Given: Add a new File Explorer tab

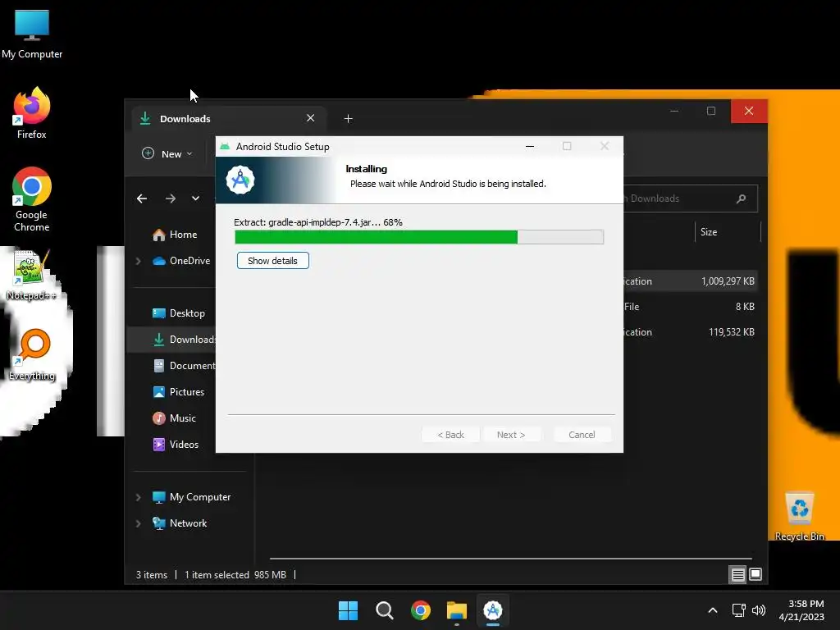Looking at the screenshot, I should 348,118.
